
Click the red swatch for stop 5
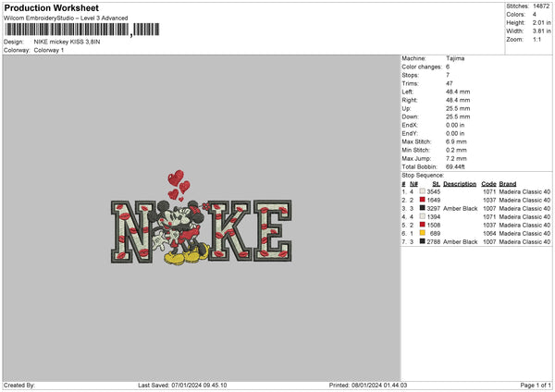click(423, 225)
